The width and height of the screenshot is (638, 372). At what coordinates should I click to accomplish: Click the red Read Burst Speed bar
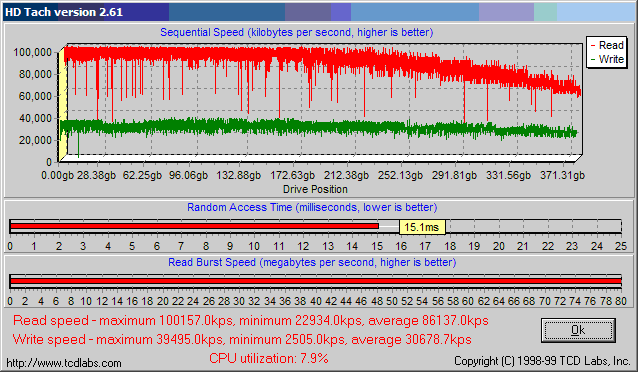pyautogui.click(x=316, y=281)
